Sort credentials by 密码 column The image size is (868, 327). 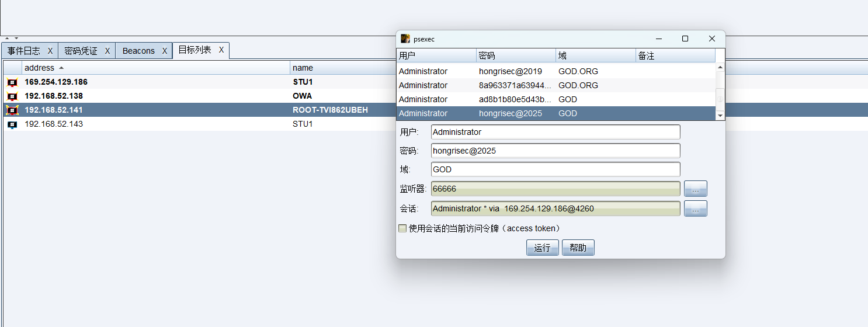[516, 55]
